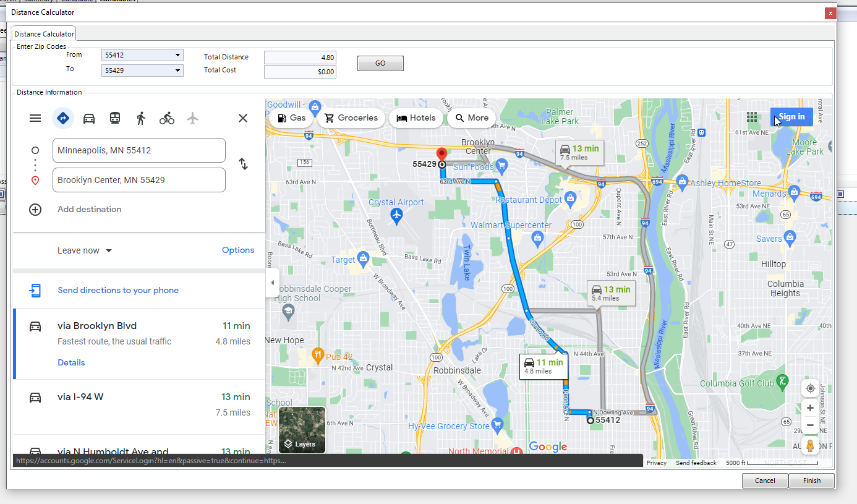Click the Brooklyn Center, MN 55429 field

[139, 180]
